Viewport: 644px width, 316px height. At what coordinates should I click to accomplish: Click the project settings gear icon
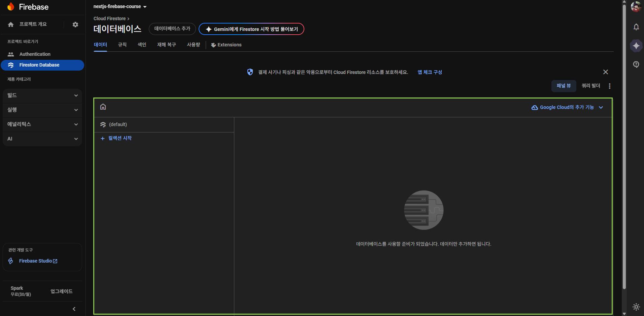click(75, 25)
